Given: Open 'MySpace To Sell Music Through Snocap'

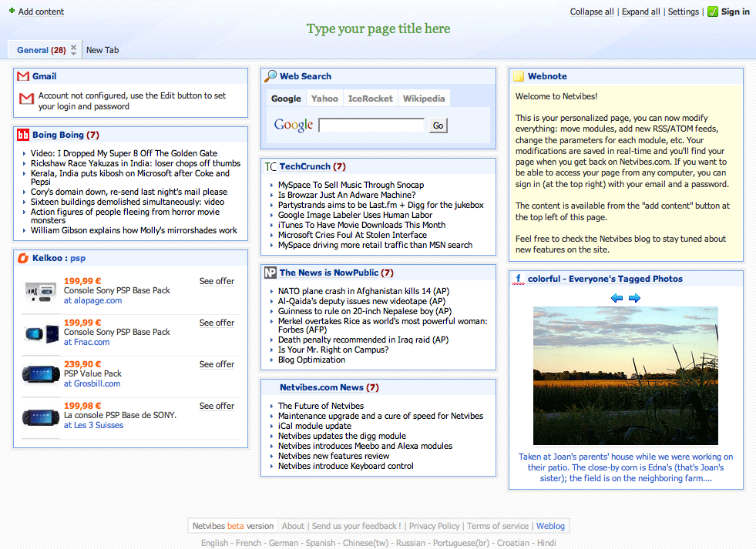Looking at the screenshot, I should pos(351,185).
